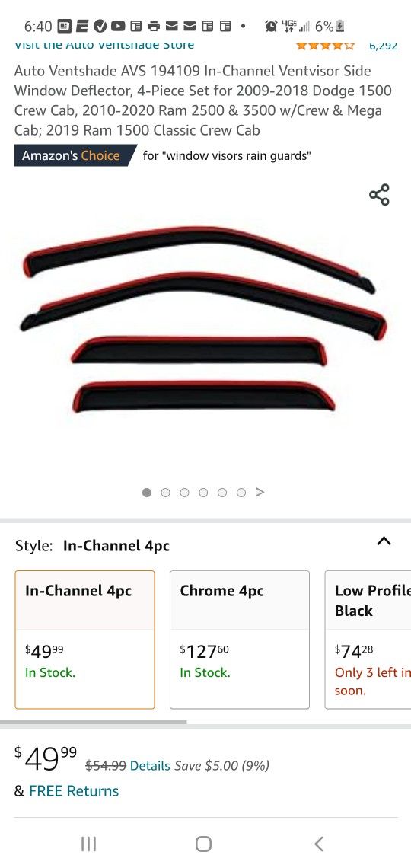Tap YouTube notification icon in status bar
The width and height of the screenshot is (411, 868).
point(118,26)
